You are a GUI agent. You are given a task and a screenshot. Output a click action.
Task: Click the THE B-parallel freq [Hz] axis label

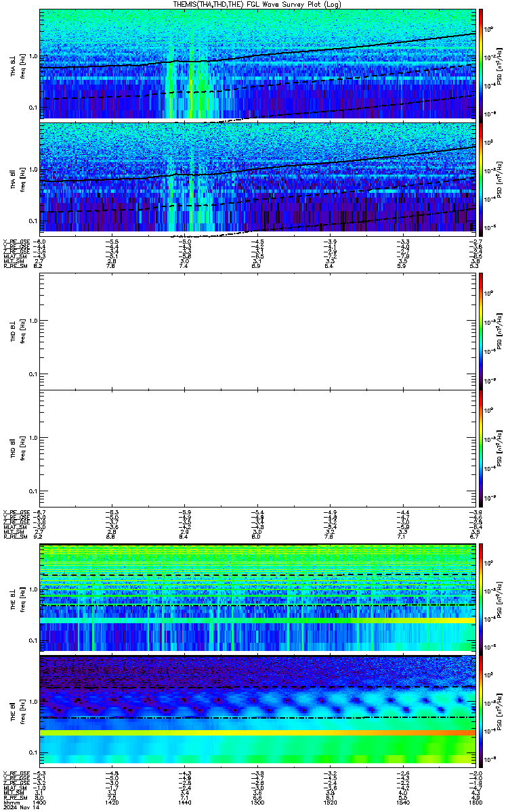coord(22,710)
